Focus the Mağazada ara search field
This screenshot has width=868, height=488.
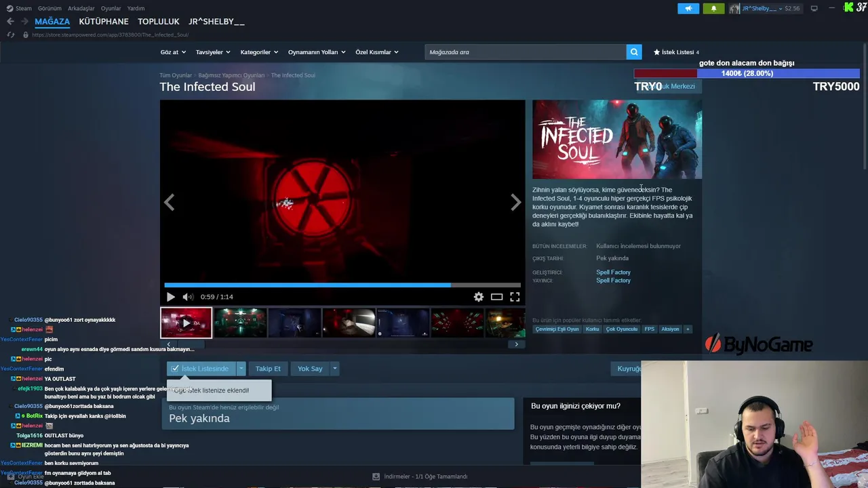(x=526, y=52)
